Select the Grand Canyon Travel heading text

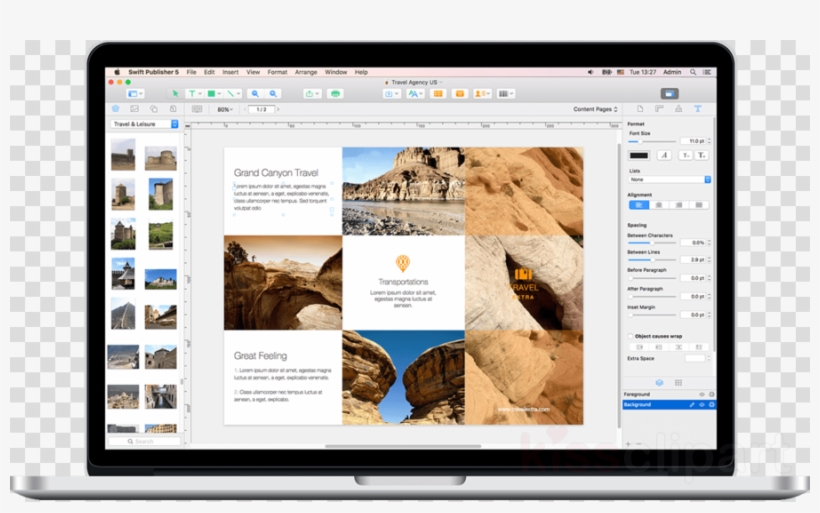(276, 173)
